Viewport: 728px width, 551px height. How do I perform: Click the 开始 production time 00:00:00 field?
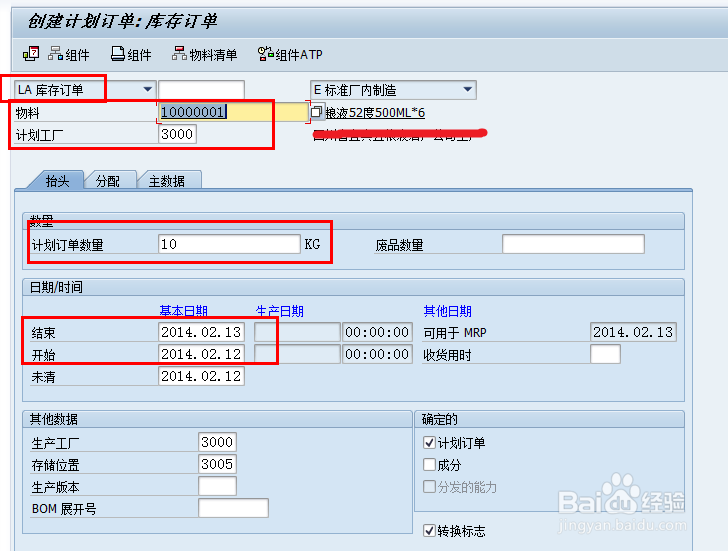(x=377, y=354)
